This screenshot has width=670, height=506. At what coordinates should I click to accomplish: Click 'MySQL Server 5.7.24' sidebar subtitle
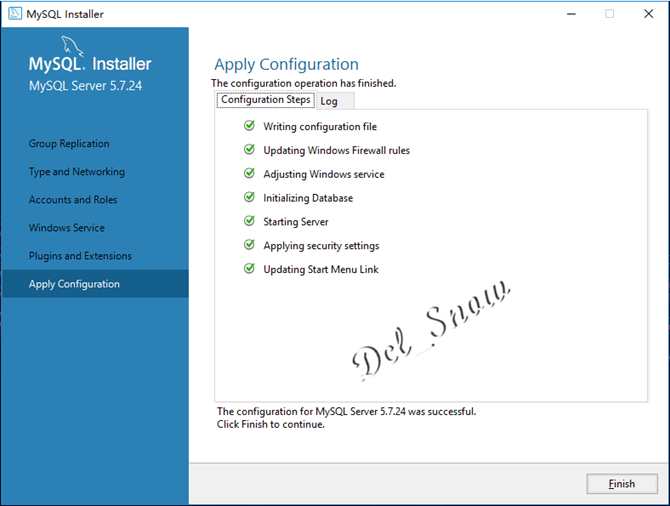(x=85, y=86)
